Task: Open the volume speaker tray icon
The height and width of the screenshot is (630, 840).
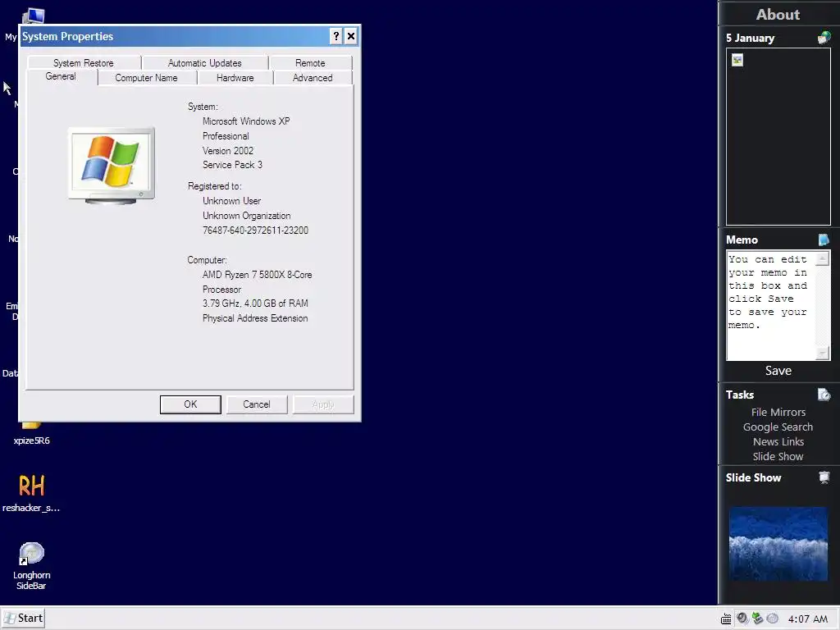Action: click(742, 619)
